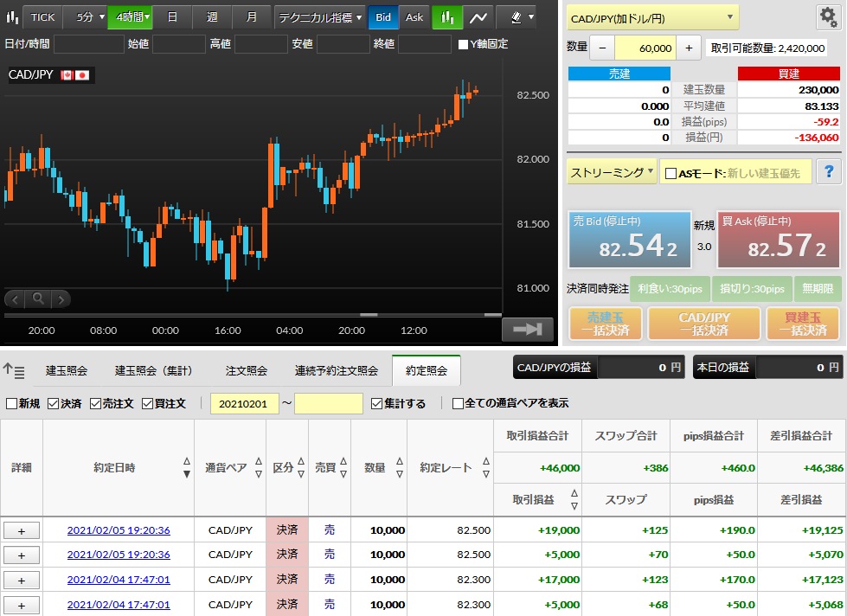Image resolution: width=847 pixels, height=616 pixels.
Task: Open the テクニカル指標 dropdown
Action: tap(320, 17)
